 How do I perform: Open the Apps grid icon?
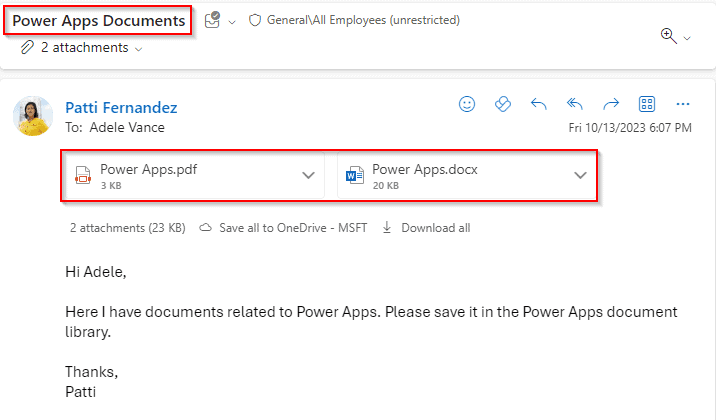(x=647, y=104)
